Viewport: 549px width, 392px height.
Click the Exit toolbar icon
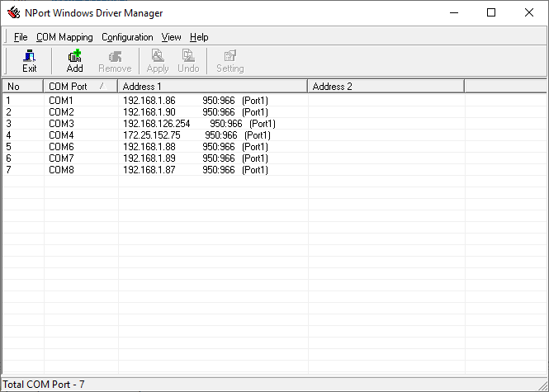click(30, 61)
